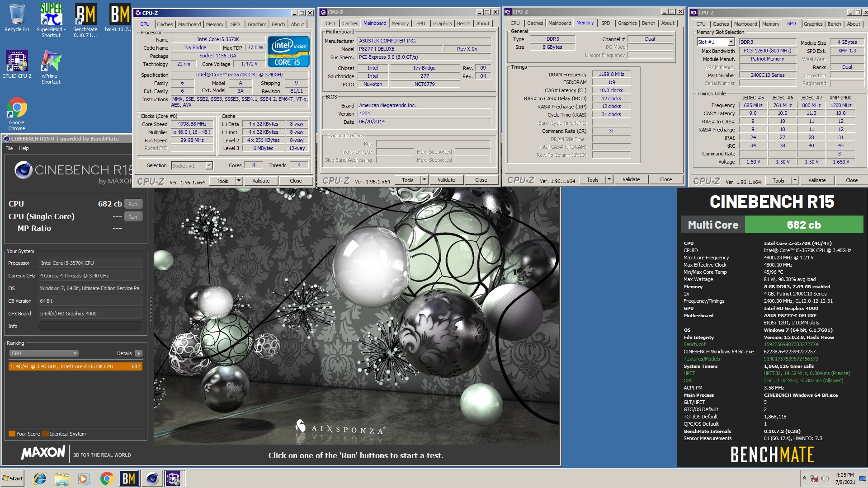Select SPD tab in Memory CPU-Z window
This screenshot has height=488, width=868.
tap(605, 23)
